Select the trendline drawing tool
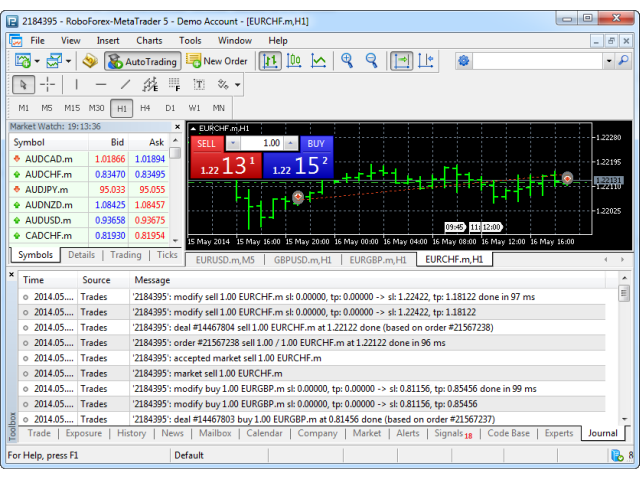Image resolution: width=640 pixels, height=480 pixels. pos(125,85)
